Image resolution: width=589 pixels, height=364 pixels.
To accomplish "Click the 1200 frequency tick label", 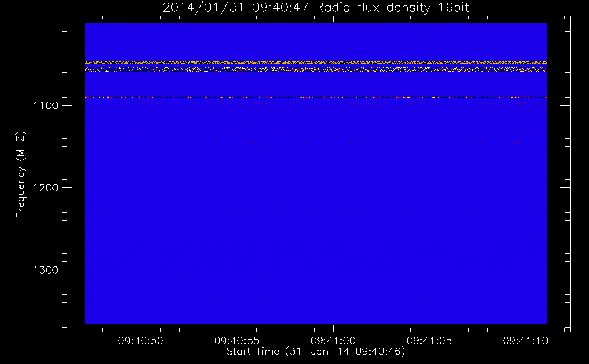I will (46, 188).
